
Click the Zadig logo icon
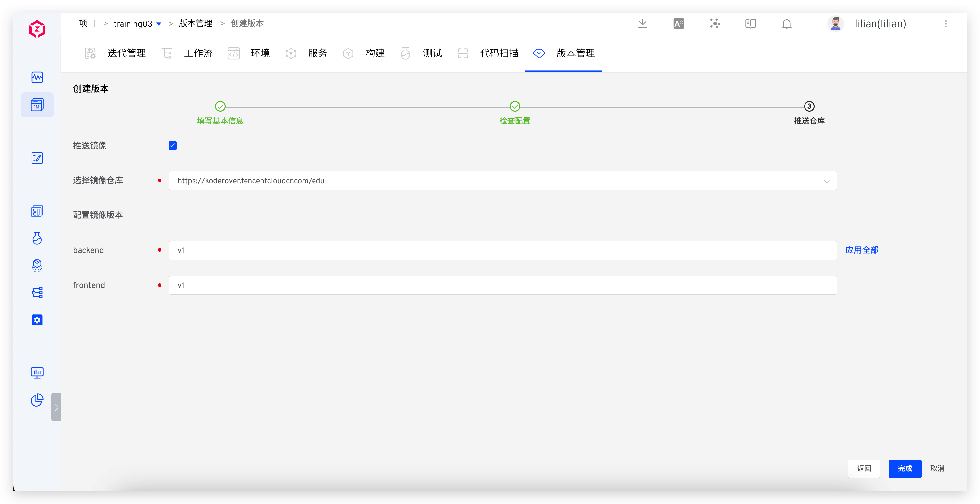point(37,29)
